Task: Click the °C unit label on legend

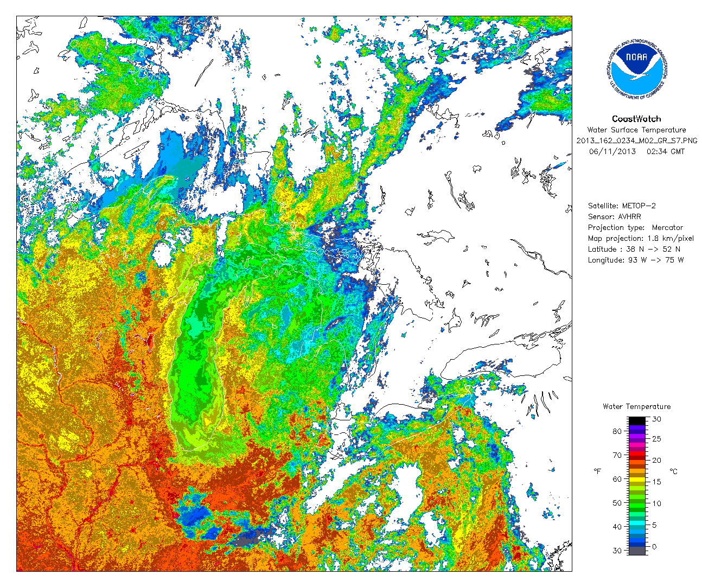Action: 674,471
